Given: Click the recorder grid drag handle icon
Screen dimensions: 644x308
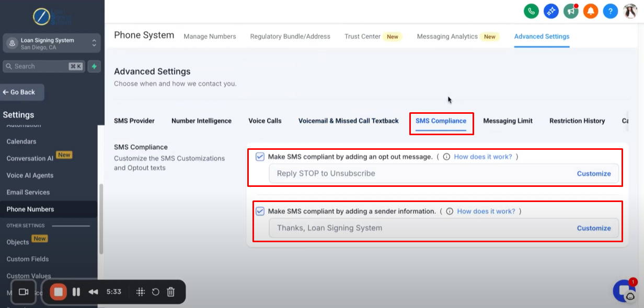Looking at the screenshot, I should tap(140, 292).
